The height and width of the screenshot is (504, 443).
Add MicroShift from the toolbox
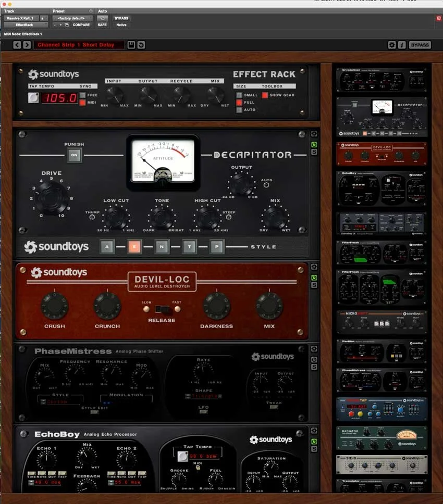[382, 322]
